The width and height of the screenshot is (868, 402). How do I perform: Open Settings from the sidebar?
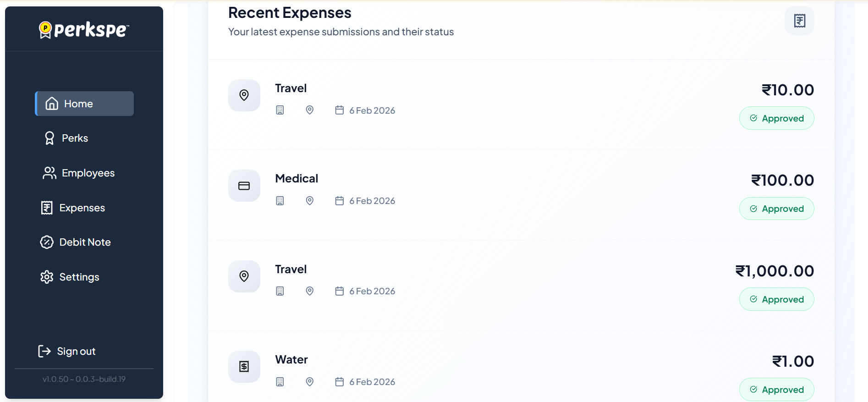(79, 277)
